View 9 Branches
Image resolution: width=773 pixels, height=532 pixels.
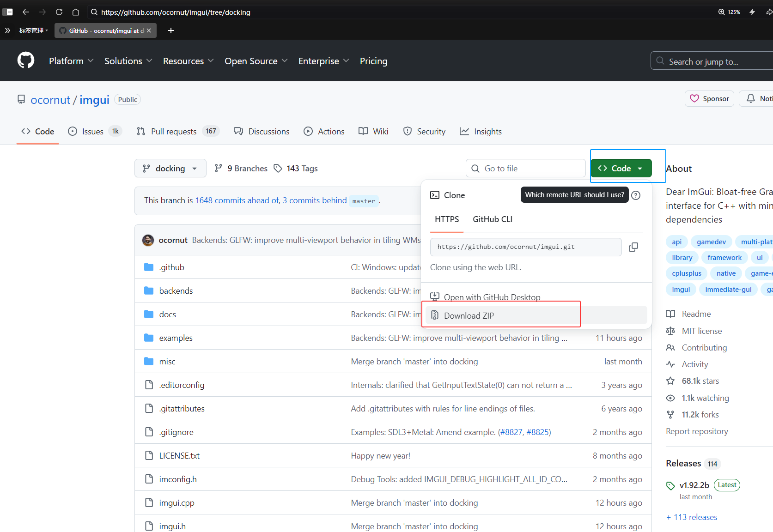pyautogui.click(x=241, y=169)
